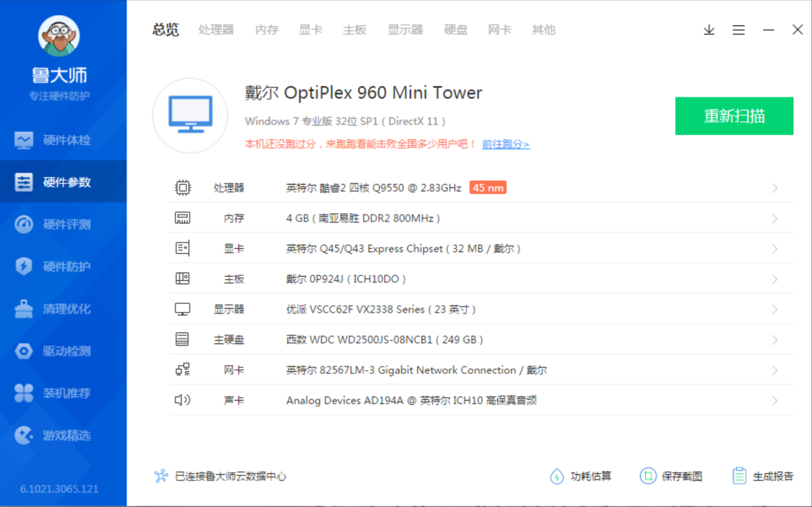Click the 声卡 speaker icon

click(183, 400)
